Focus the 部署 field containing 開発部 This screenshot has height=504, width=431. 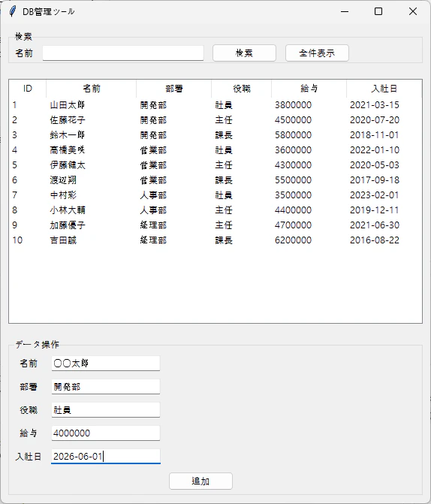(106, 387)
